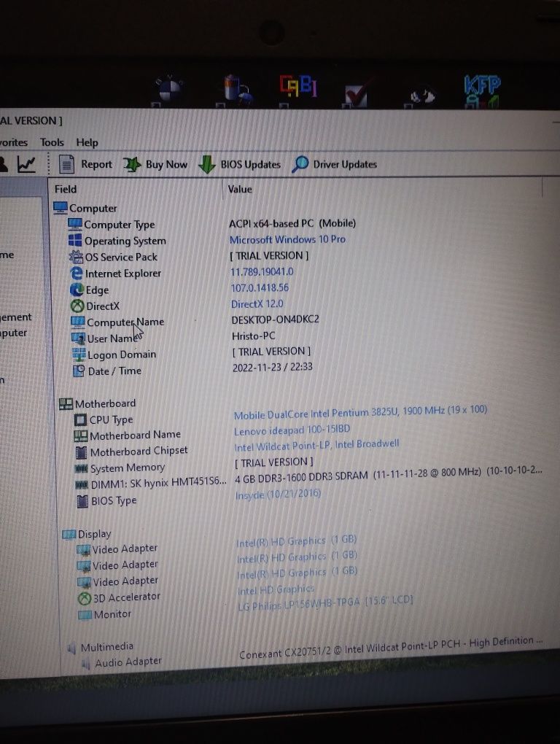Click the BIOS Type row icon
Viewport: 560px width, 744px height.
click(x=82, y=501)
